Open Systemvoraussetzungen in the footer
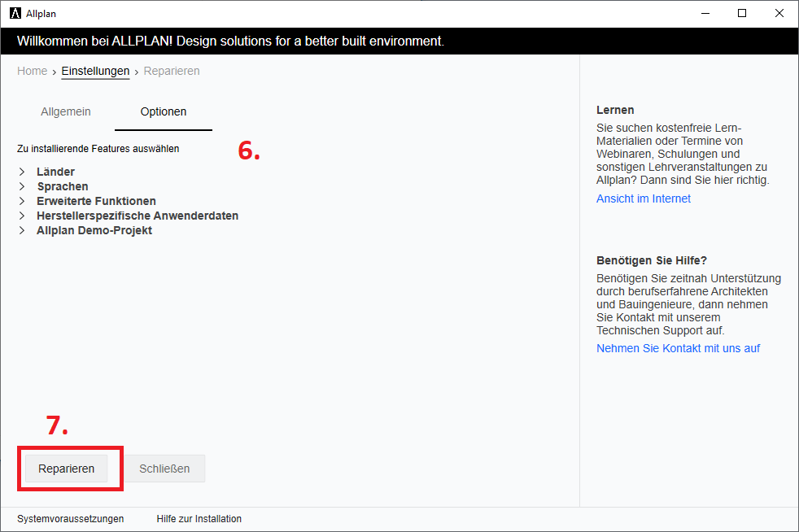Screen dimensions: 799x532 [71, 519]
